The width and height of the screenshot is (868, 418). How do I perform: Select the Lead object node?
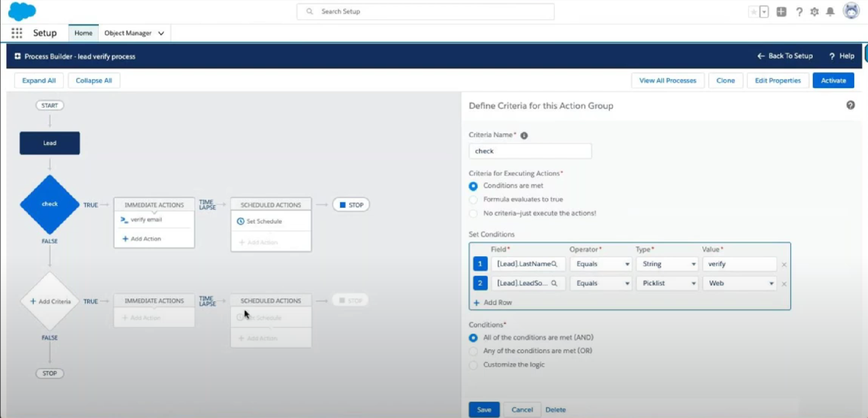pyautogui.click(x=50, y=143)
